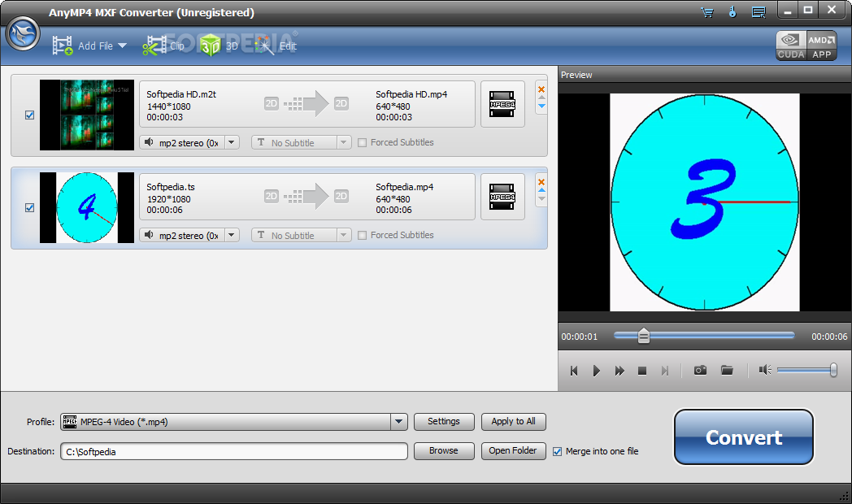Image resolution: width=852 pixels, height=504 pixels.
Task: Click output 2D icon in Softpedia HD.m2t row
Action: click(341, 103)
